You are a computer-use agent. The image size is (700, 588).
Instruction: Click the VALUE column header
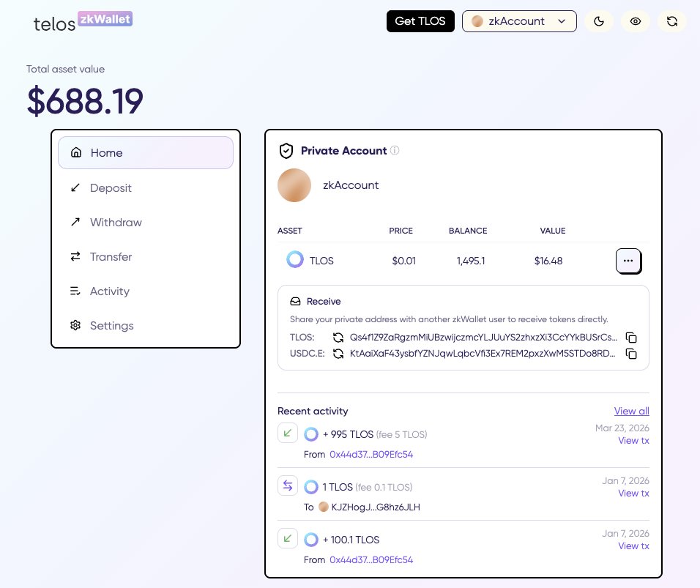point(553,231)
